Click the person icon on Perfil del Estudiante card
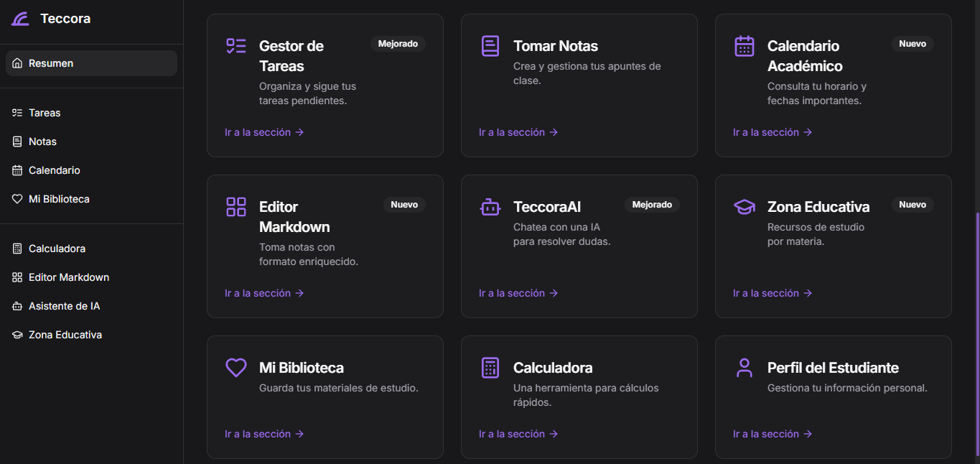The height and width of the screenshot is (464, 980). 745,368
